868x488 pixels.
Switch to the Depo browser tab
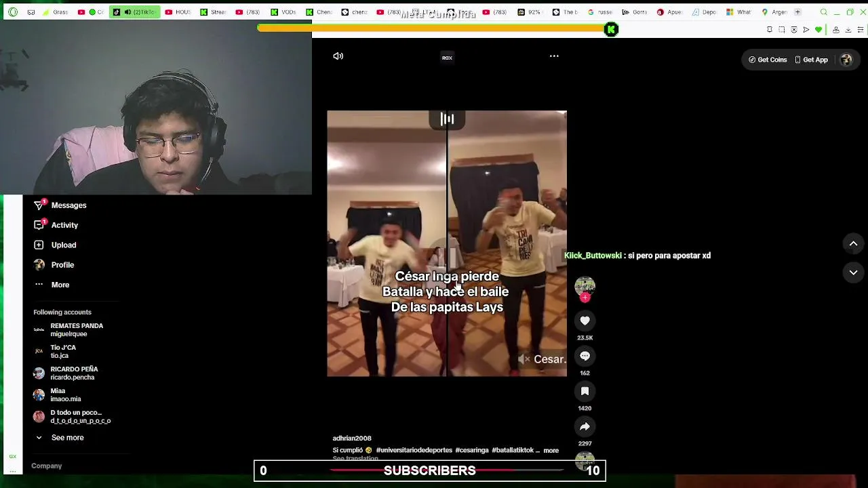click(x=705, y=12)
